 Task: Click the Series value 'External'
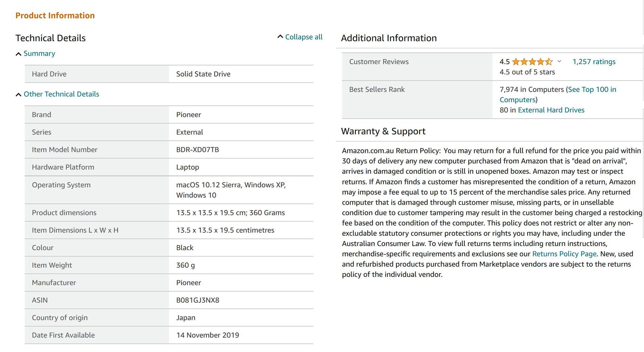point(190,132)
